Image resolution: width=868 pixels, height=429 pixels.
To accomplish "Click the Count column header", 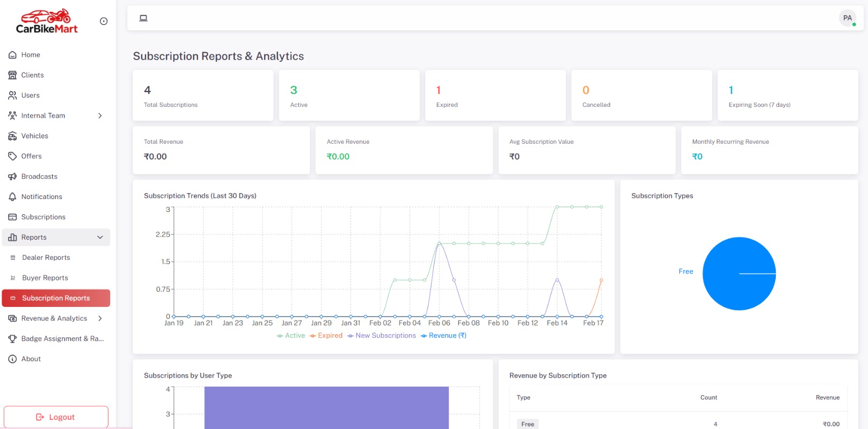I will (x=709, y=398).
